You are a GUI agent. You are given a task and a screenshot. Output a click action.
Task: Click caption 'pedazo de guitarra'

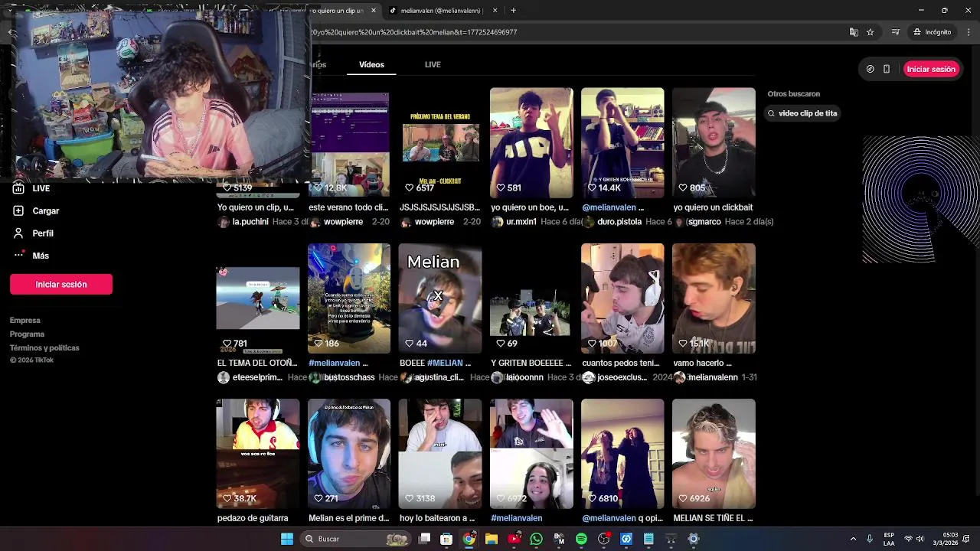(x=253, y=518)
